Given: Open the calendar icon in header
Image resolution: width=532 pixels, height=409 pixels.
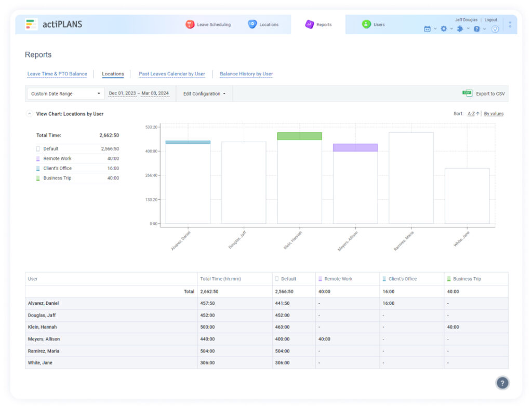Looking at the screenshot, I should coord(427,29).
